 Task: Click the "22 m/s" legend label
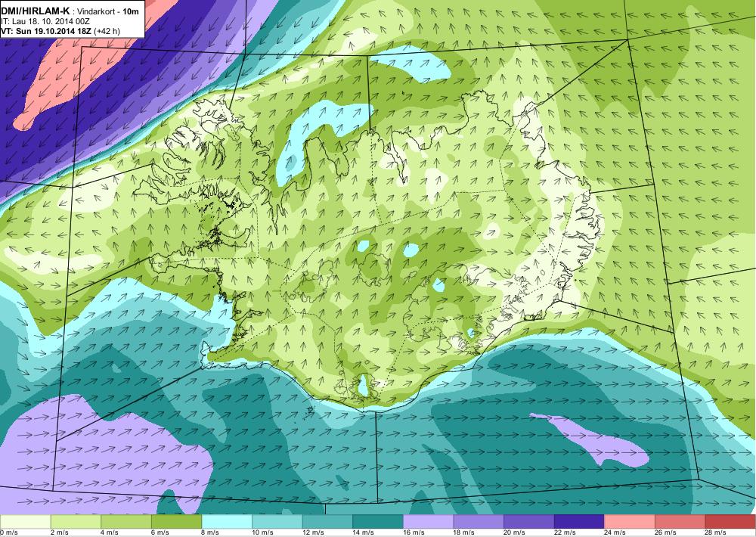pos(565,532)
